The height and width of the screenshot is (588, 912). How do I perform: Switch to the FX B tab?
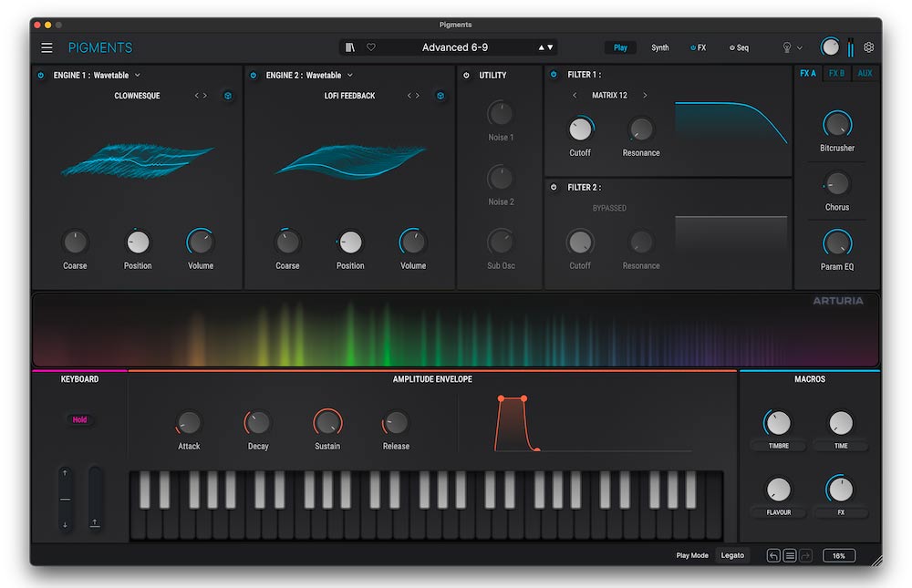tap(835, 74)
